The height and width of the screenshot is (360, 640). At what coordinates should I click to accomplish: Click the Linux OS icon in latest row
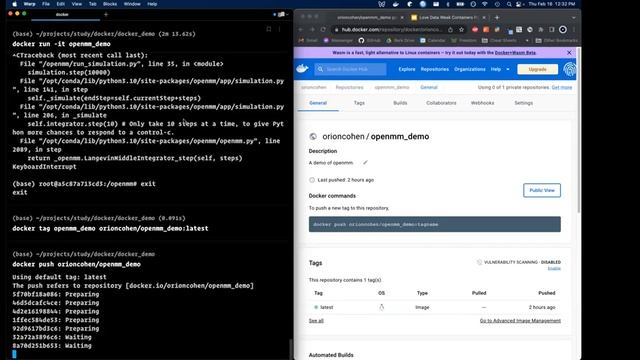tap(381, 307)
